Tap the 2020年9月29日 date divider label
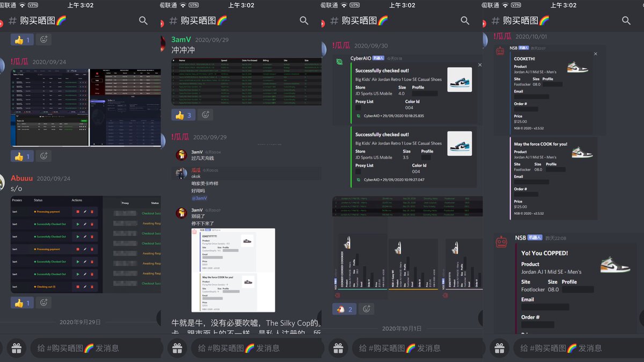 click(x=80, y=322)
